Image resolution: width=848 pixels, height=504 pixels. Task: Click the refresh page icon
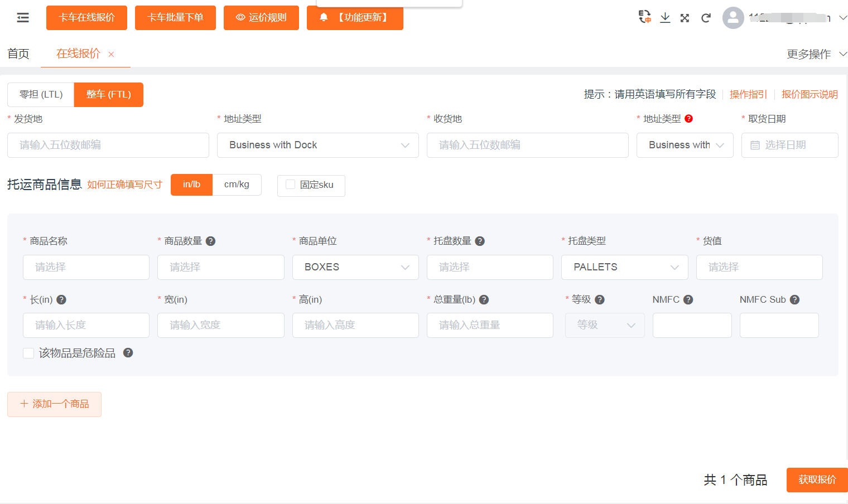tap(706, 18)
